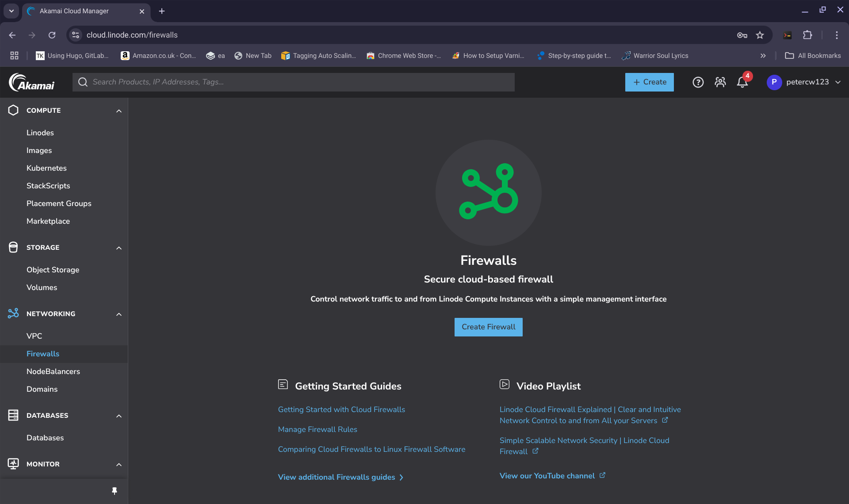Click the Search Products input field
The height and width of the screenshot is (504, 849).
point(293,82)
